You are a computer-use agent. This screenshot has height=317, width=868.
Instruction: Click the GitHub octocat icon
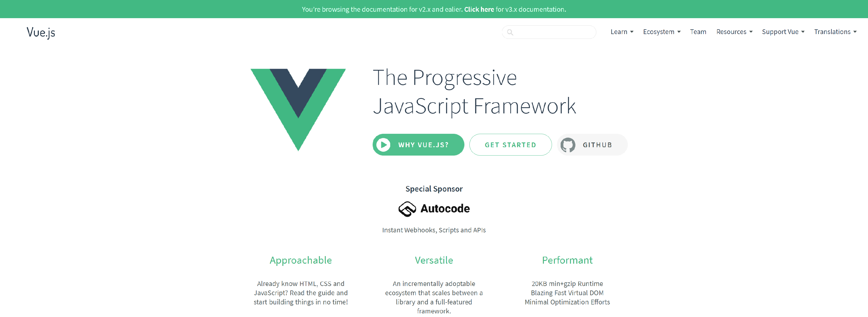(568, 145)
